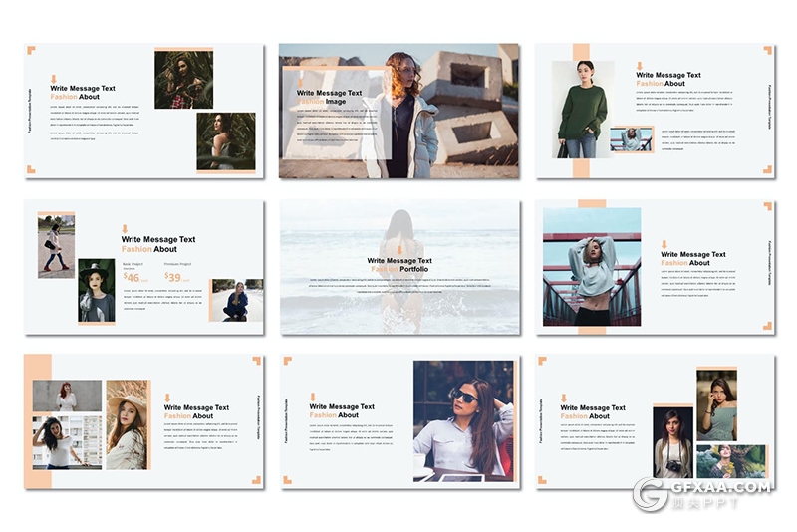The height and width of the screenshot is (532, 797).
Task: Click the orange arrow on the bottom-left collage slide
Action: (x=167, y=397)
